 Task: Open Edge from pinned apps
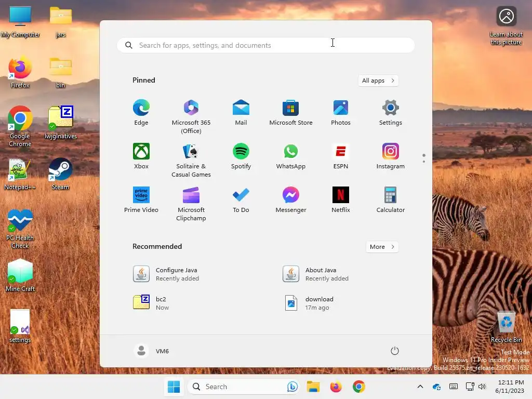141,113
